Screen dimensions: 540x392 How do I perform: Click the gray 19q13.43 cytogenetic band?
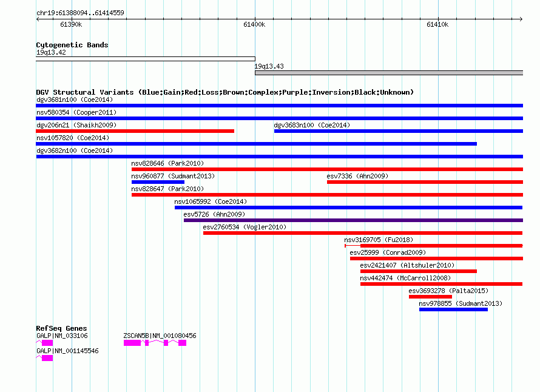(x=389, y=73)
